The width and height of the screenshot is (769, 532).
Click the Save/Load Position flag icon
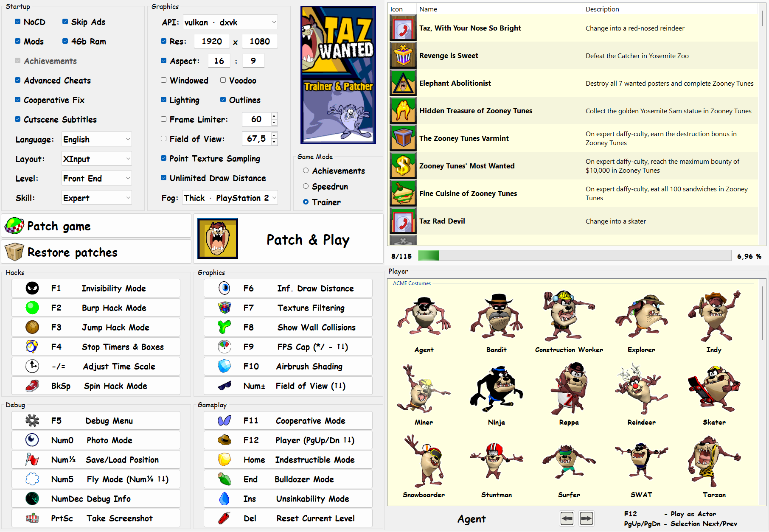pyautogui.click(x=32, y=460)
